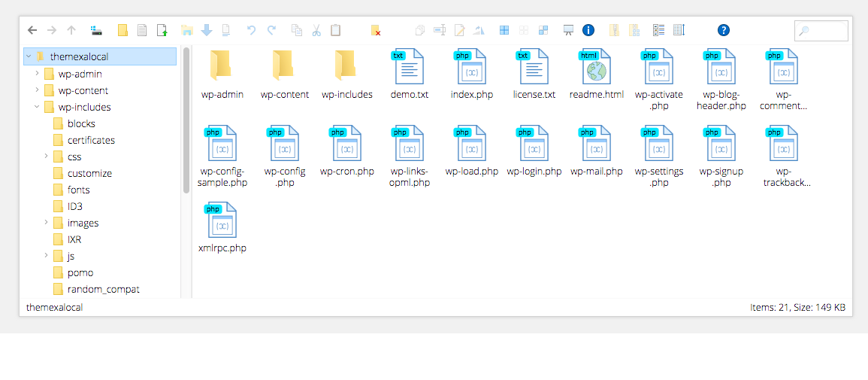Click the open folder toolbar icon

click(187, 30)
